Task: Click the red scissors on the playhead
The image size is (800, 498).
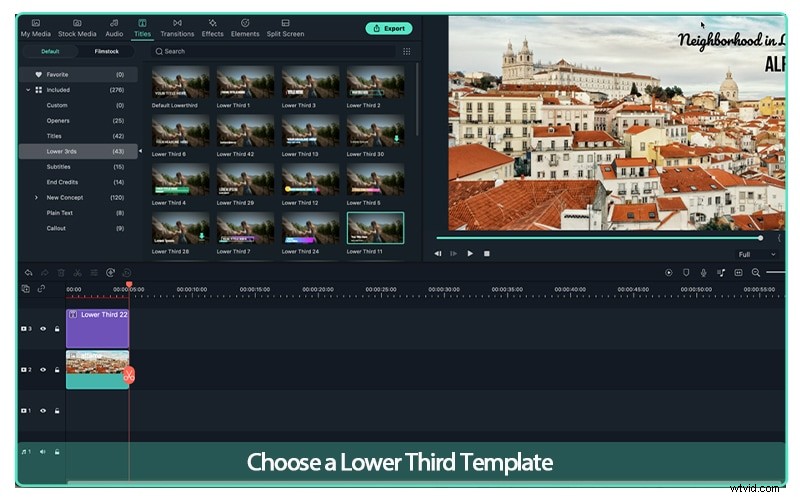Action: pyautogui.click(x=129, y=376)
